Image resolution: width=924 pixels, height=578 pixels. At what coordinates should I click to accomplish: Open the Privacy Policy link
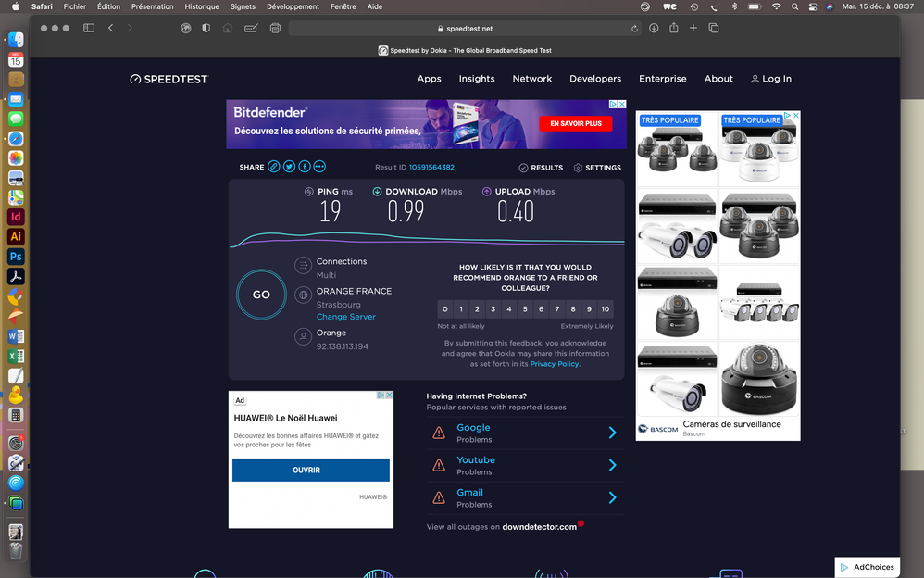coord(555,364)
